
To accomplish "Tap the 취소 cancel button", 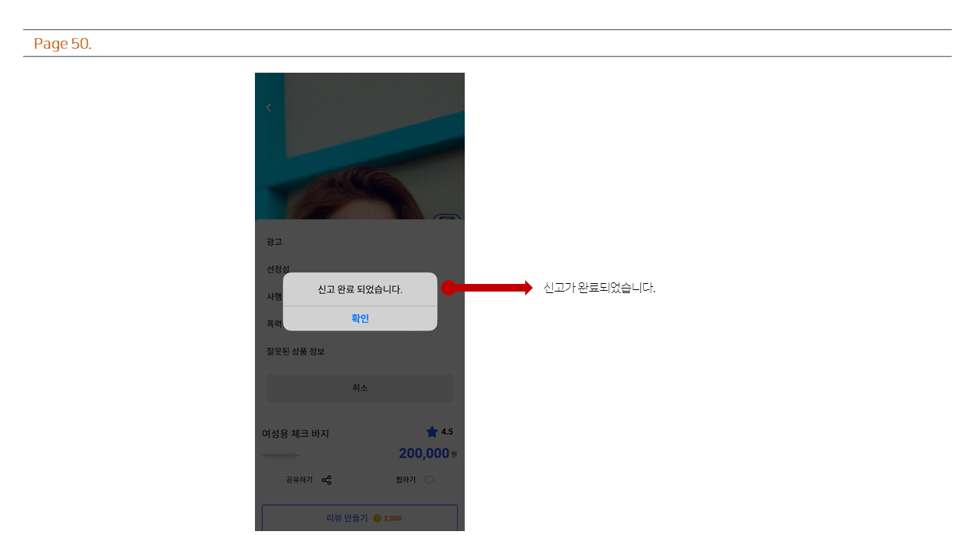I will pos(360,388).
